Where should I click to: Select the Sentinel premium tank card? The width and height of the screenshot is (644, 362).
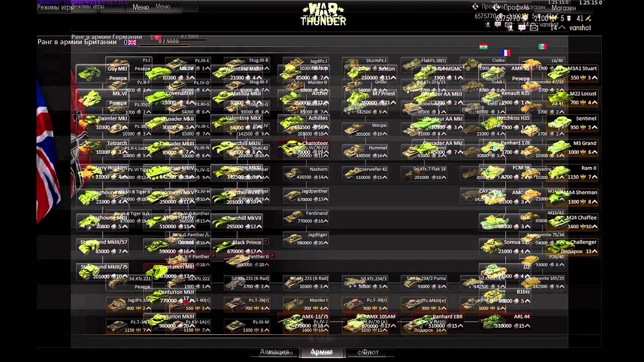(572, 123)
